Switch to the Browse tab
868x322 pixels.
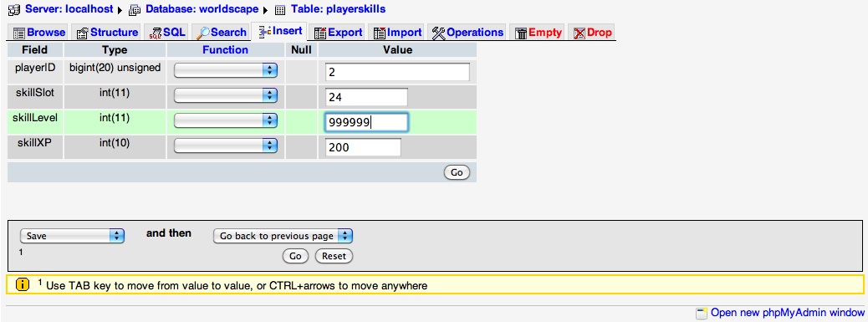(x=38, y=33)
